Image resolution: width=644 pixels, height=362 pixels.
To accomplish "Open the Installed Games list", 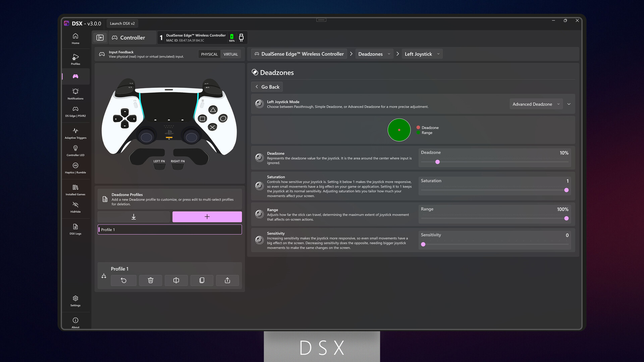I will coord(75,189).
